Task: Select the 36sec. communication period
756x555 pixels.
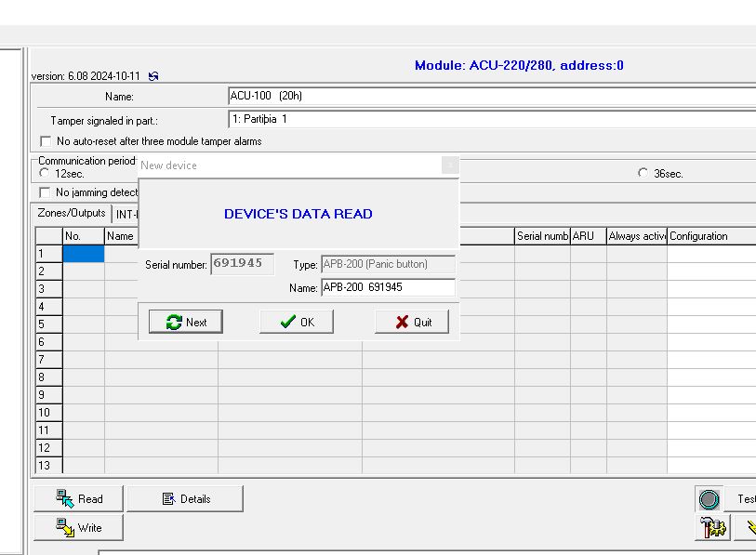Action: [x=643, y=173]
